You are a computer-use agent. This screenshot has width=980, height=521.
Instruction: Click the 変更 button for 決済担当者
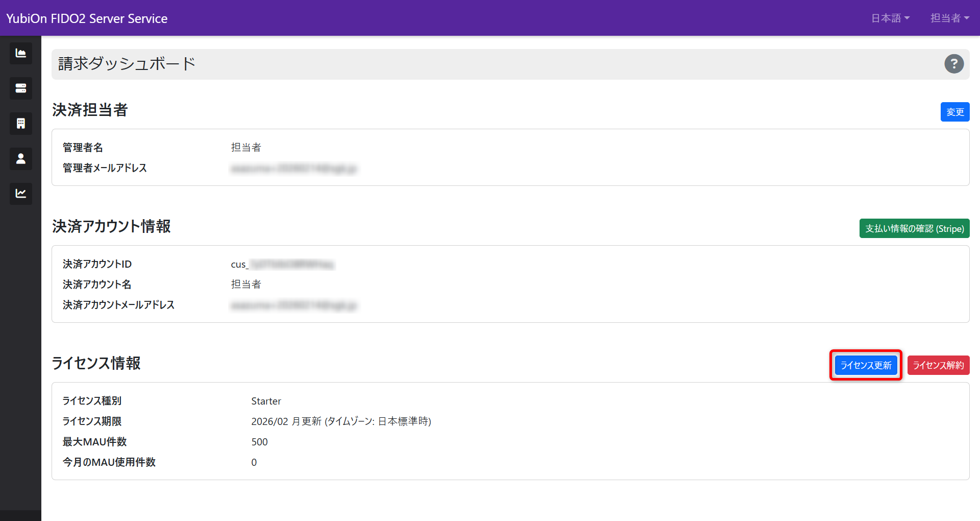pyautogui.click(x=954, y=111)
